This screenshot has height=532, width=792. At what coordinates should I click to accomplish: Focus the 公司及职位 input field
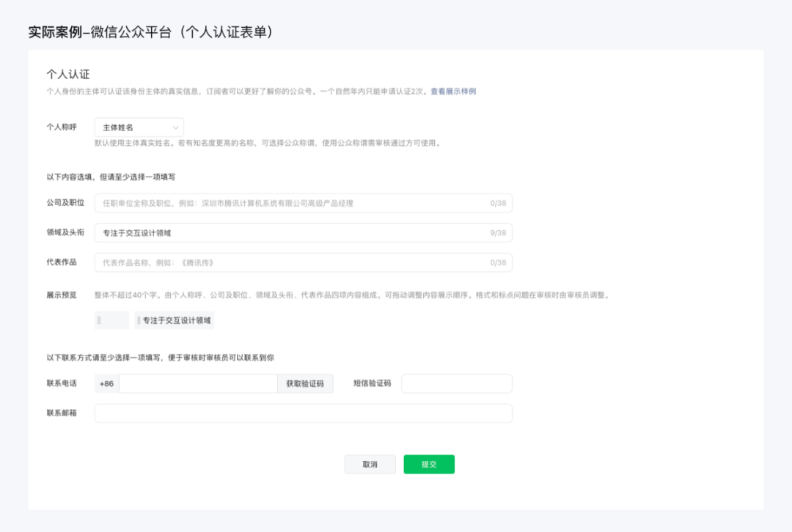coord(304,203)
